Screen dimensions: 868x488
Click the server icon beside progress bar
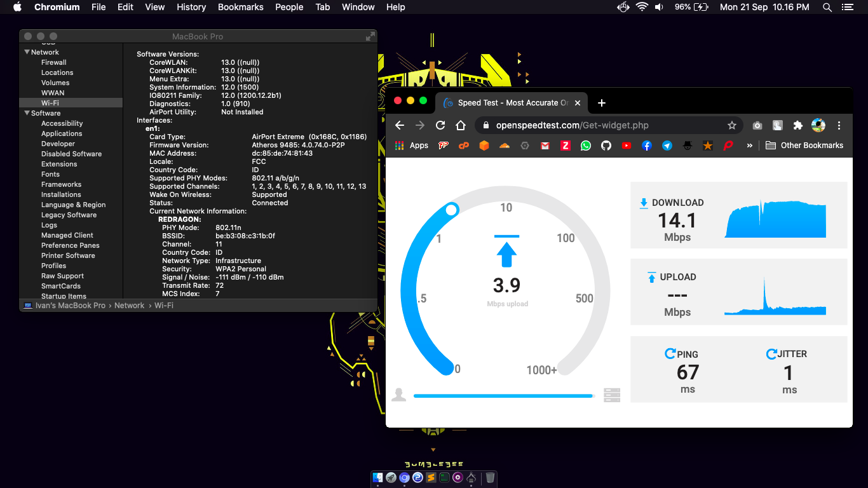click(x=612, y=395)
